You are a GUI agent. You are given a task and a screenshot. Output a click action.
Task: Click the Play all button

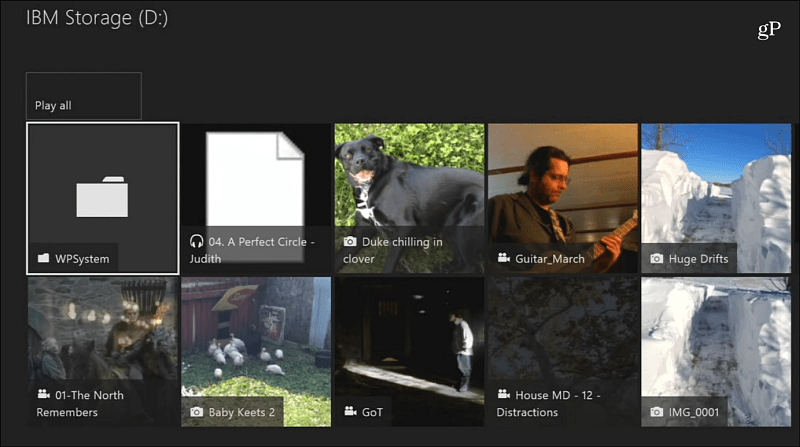coord(84,96)
